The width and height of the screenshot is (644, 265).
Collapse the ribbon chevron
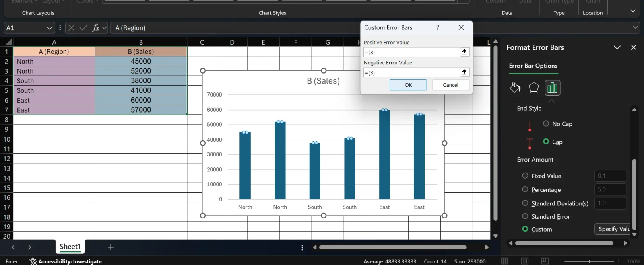click(633, 11)
